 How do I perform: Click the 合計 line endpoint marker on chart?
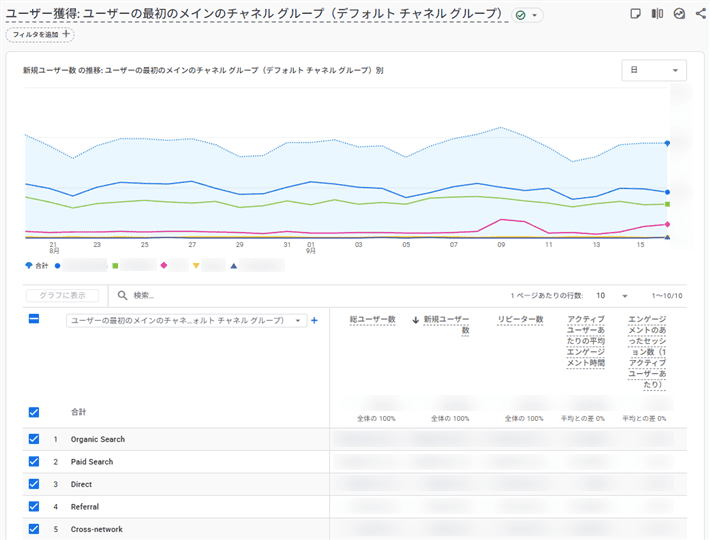667,143
